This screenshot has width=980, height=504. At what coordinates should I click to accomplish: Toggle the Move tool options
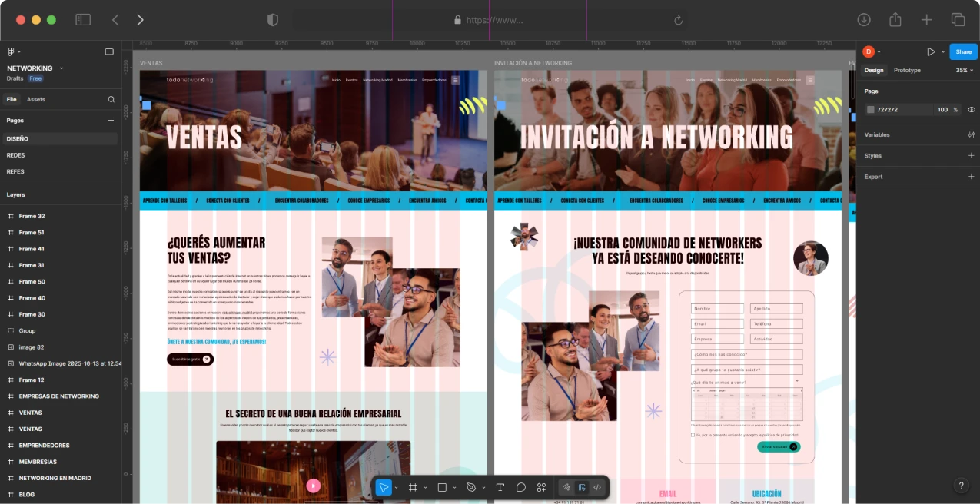[397, 486]
